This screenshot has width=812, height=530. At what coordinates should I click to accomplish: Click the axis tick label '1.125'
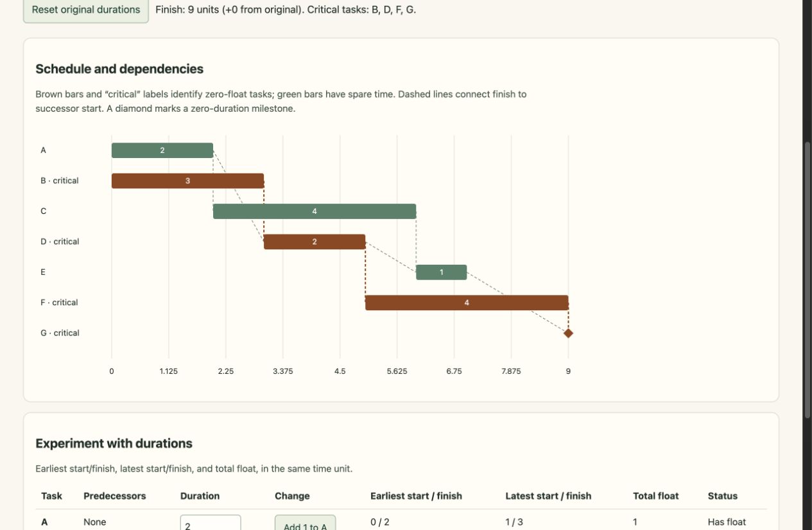coord(169,371)
